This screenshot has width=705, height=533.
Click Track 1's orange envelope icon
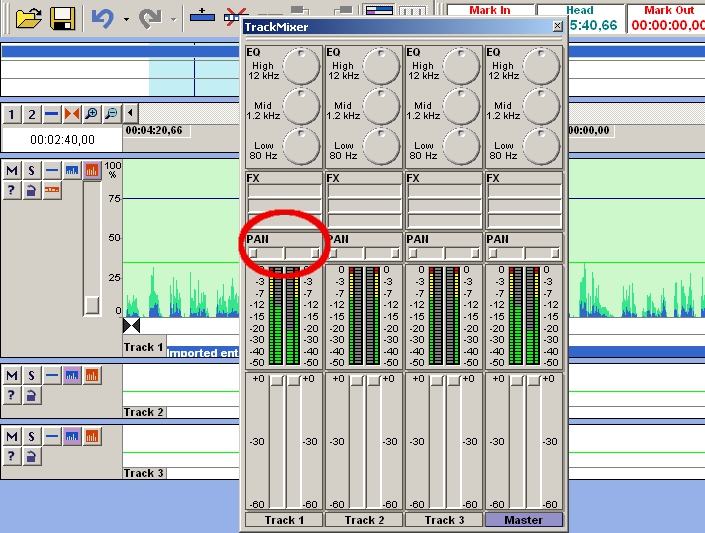click(x=52, y=191)
